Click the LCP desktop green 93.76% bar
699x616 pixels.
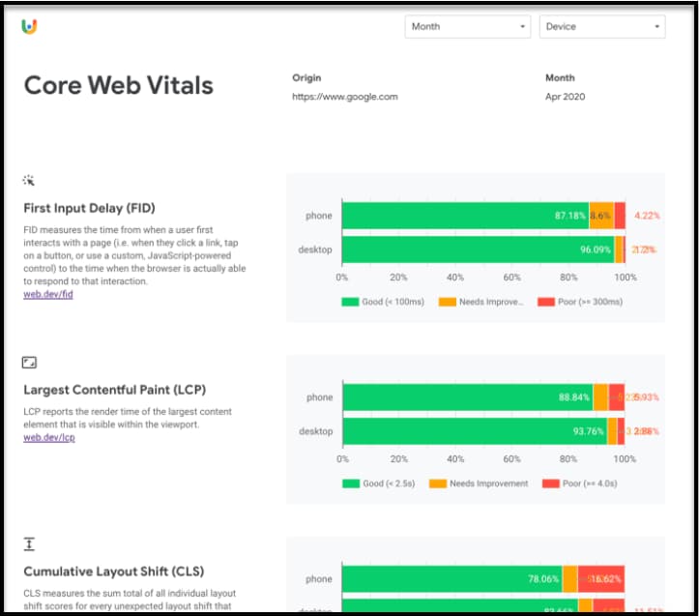[x=476, y=431]
